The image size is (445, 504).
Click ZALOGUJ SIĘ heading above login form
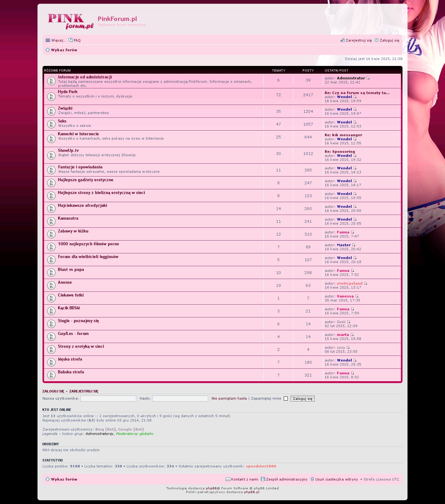[x=53, y=391]
